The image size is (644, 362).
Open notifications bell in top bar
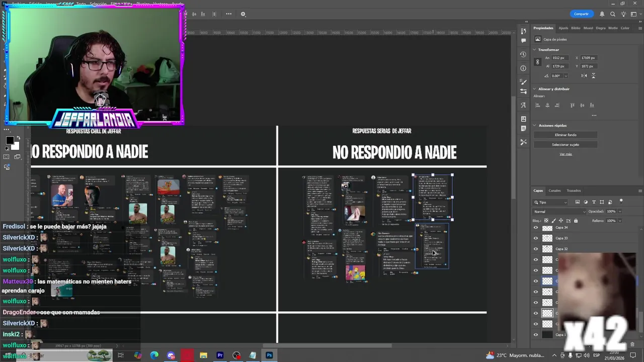click(602, 14)
